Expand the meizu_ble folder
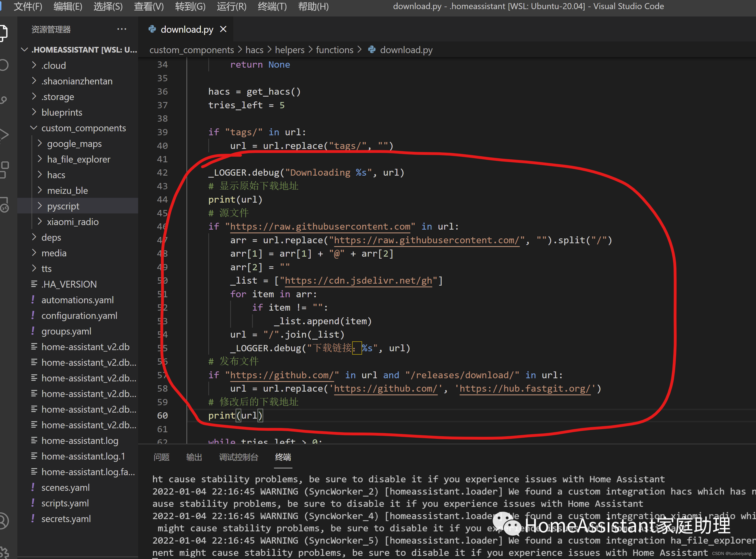The height and width of the screenshot is (559, 756). (x=78, y=190)
